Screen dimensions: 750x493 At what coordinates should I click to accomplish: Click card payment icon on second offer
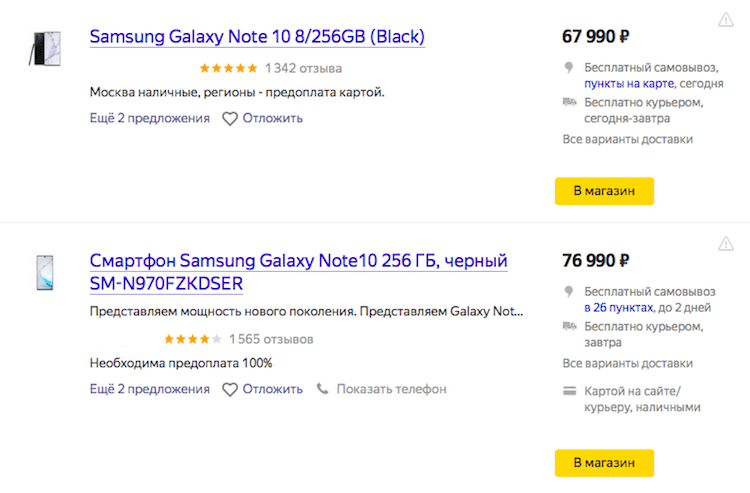[x=569, y=390]
